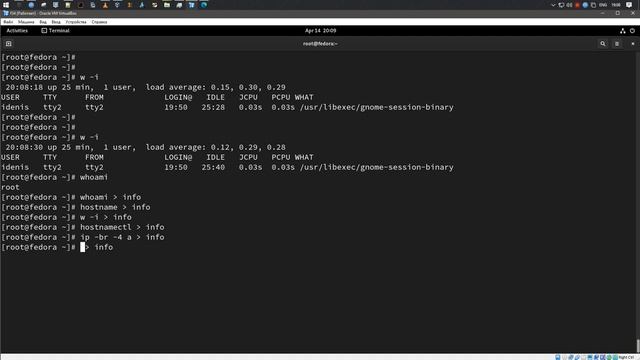
Task: Open Activities overview
Action: 17,31
